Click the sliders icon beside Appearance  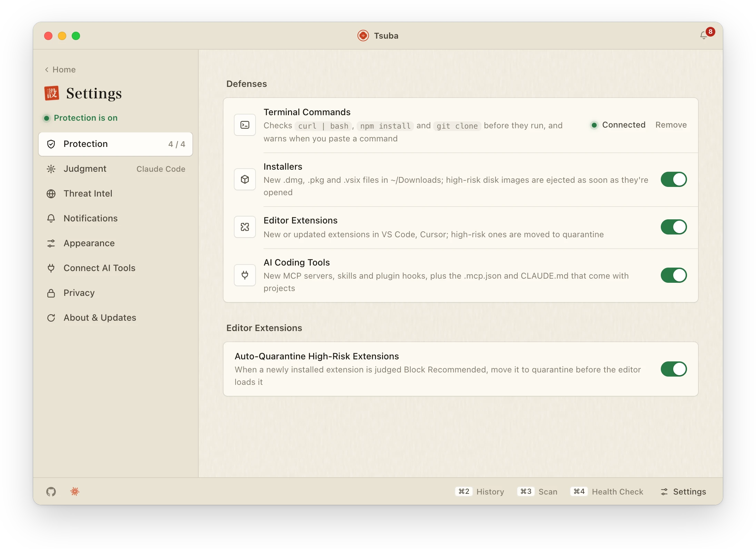click(x=51, y=243)
